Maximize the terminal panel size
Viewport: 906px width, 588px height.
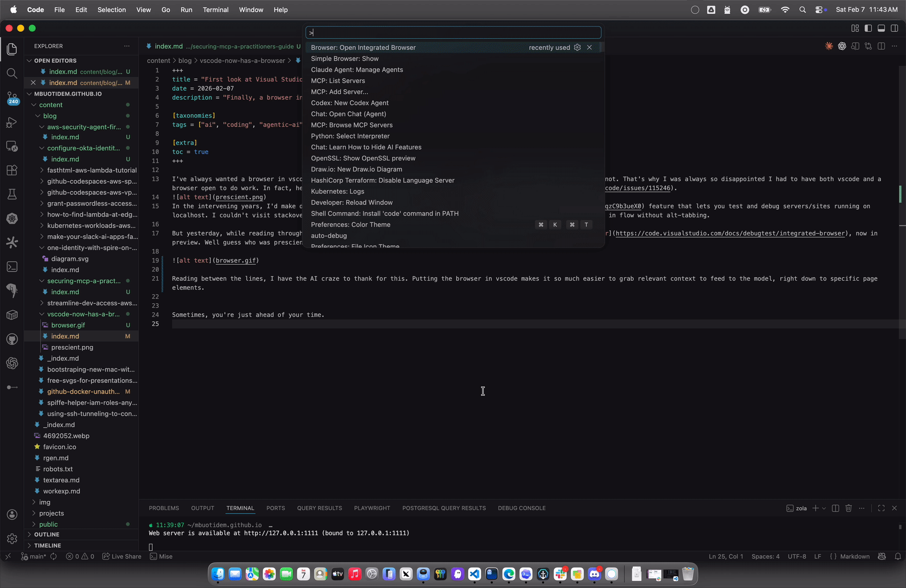[881, 508]
